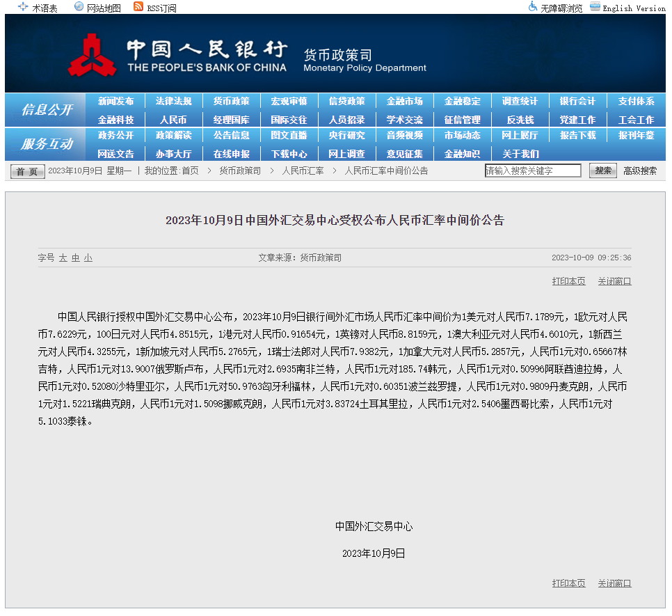Open the 金融稳定 menu item

(463, 101)
